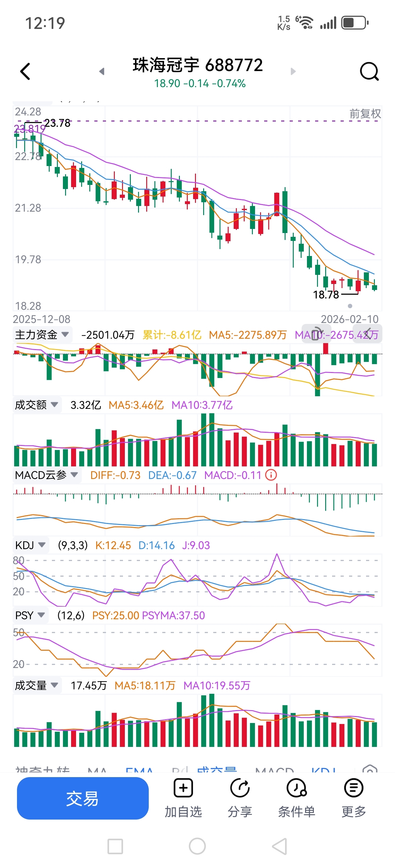Tap the Wi-Fi status icon
This screenshot has width=395, height=868.
[x=305, y=23]
